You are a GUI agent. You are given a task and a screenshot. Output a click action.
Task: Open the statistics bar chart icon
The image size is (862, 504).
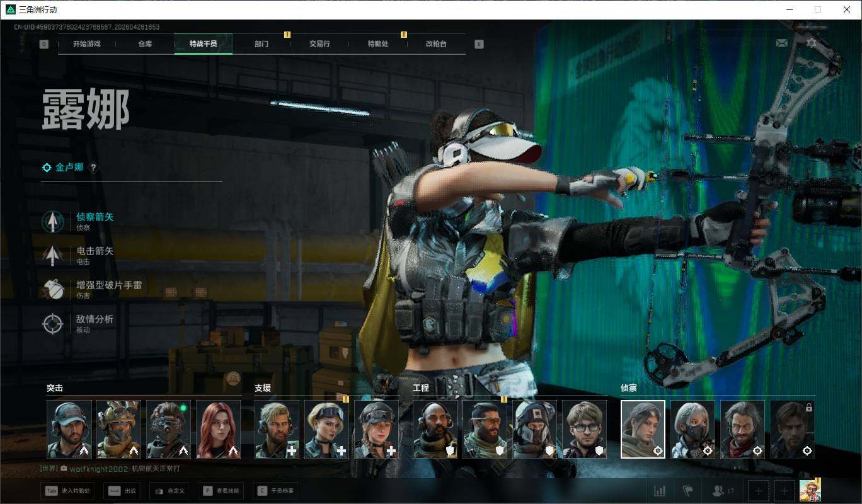tap(660, 491)
